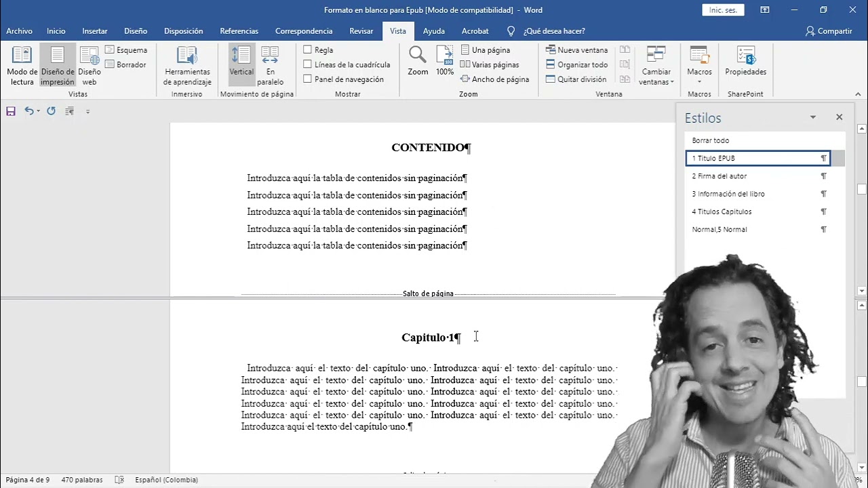This screenshot has width=868, height=488.
Task: Click upper pane scrollbar up arrow
Action: pos(862,129)
